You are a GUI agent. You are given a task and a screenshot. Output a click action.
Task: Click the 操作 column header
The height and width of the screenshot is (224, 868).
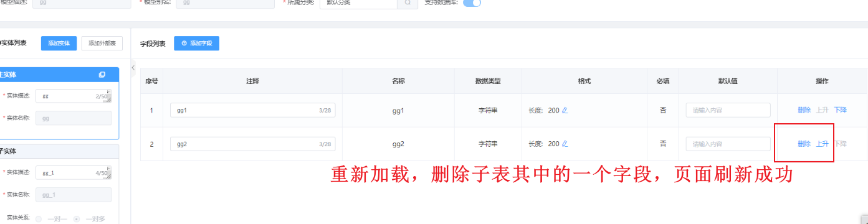[823, 81]
